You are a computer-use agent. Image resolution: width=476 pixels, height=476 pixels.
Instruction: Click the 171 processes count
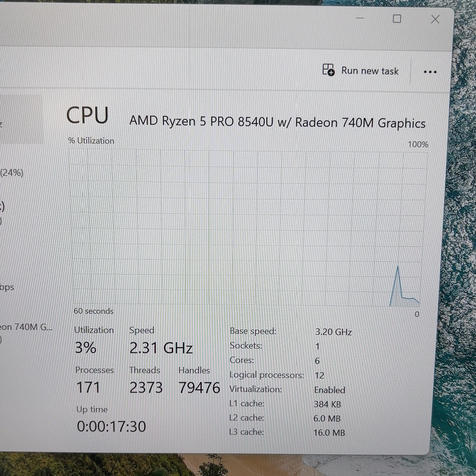click(88, 387)
